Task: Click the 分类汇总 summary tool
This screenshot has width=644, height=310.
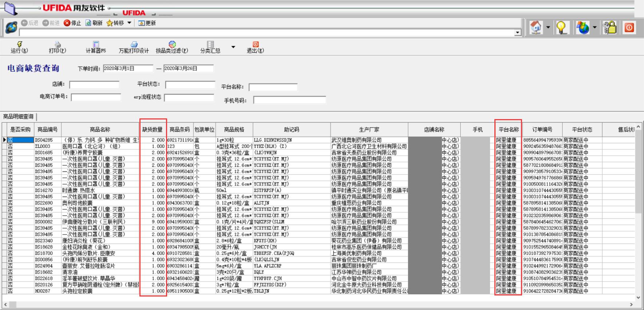Action: coord(210,47)
